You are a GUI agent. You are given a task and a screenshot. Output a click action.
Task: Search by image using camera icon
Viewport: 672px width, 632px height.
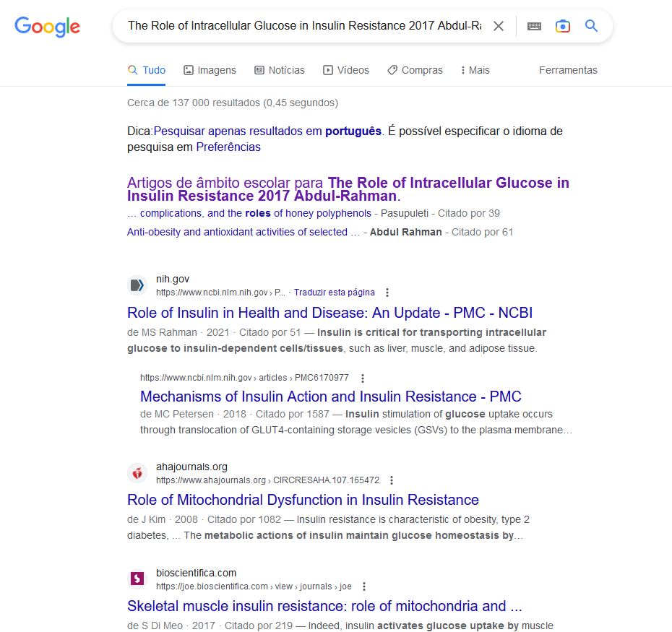click(563, 26)
